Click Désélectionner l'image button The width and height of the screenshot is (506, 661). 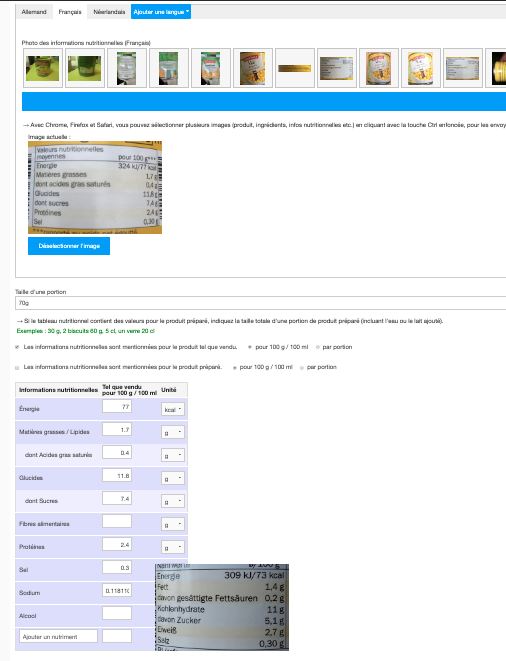pos(69,246)
